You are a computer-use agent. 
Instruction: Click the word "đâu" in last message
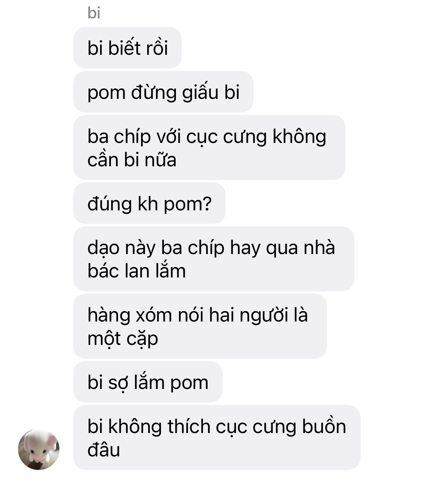[103, 450]
